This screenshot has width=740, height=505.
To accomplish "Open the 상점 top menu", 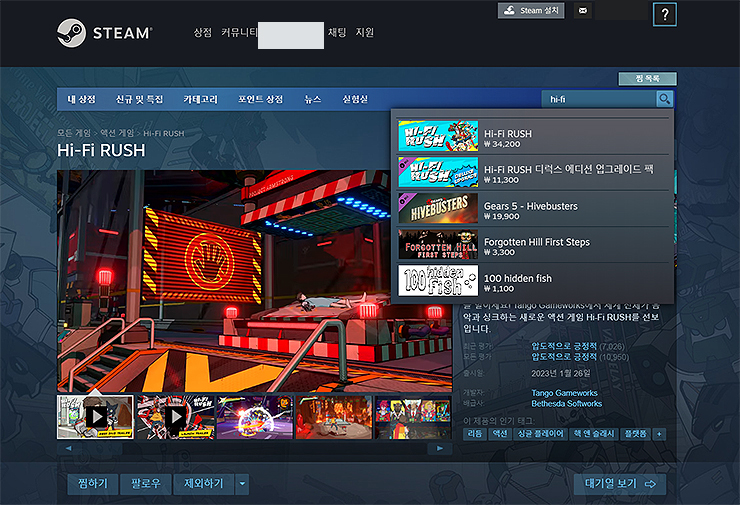I will pos(202,32).
